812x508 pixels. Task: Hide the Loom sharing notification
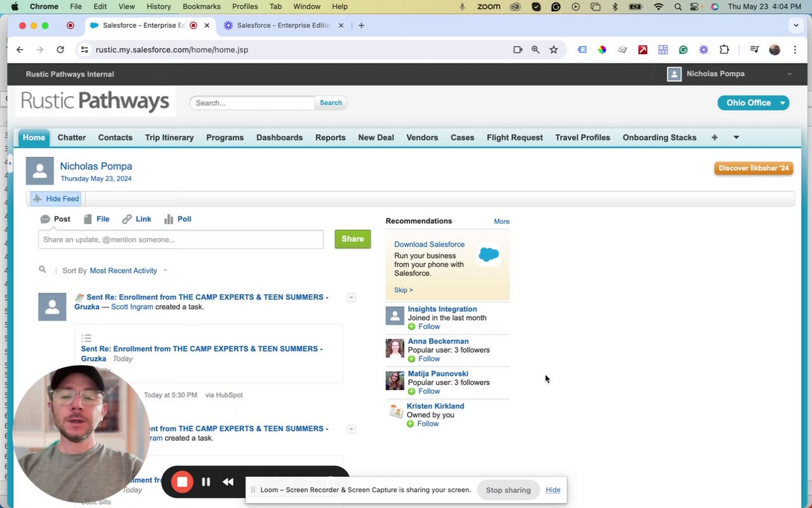pyautogui.click(x=553, y=490)
